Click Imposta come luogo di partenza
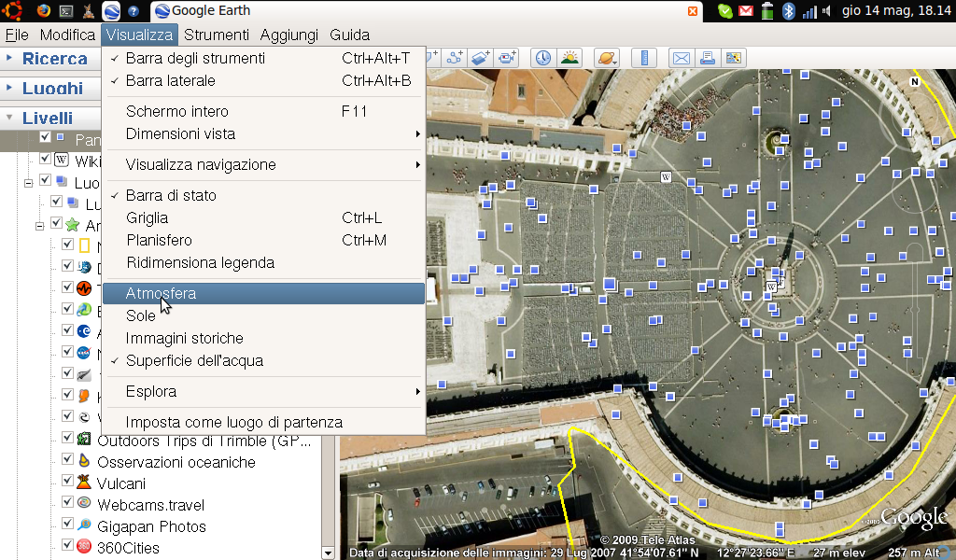This screenshot has height=560, width=956. (x=263, y=422)
